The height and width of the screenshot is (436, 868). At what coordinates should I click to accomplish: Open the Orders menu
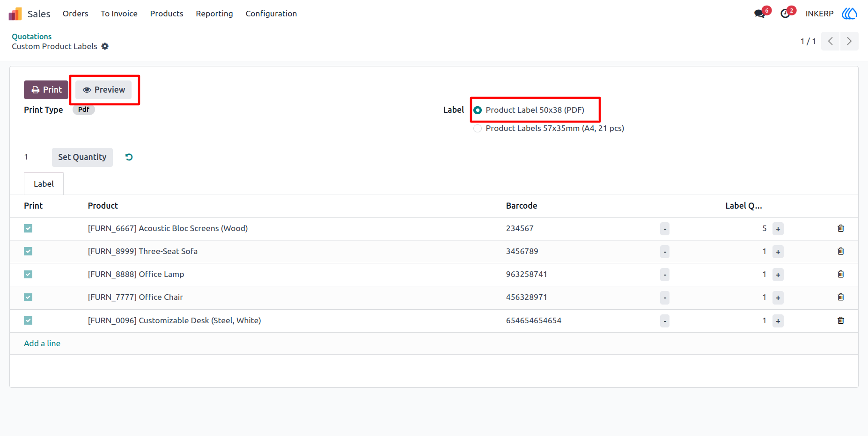pyautogui.click(x=75, y=14)
